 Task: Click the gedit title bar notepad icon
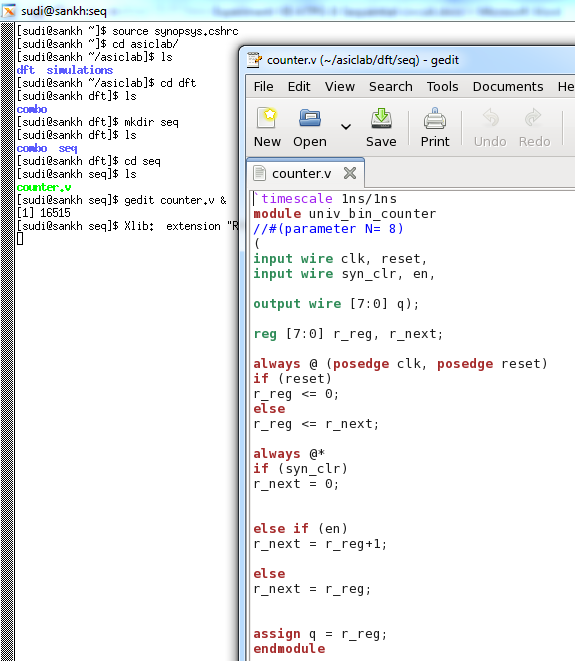point(254,60)
